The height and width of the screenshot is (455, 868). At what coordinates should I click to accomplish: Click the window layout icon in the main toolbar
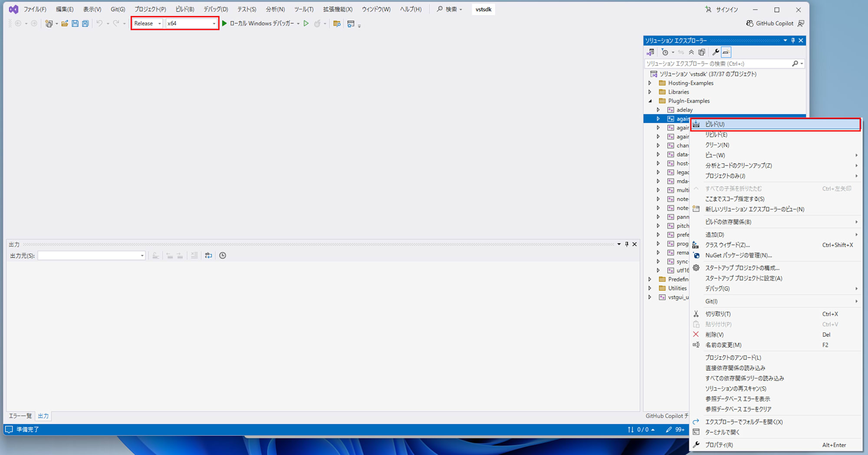351,23
